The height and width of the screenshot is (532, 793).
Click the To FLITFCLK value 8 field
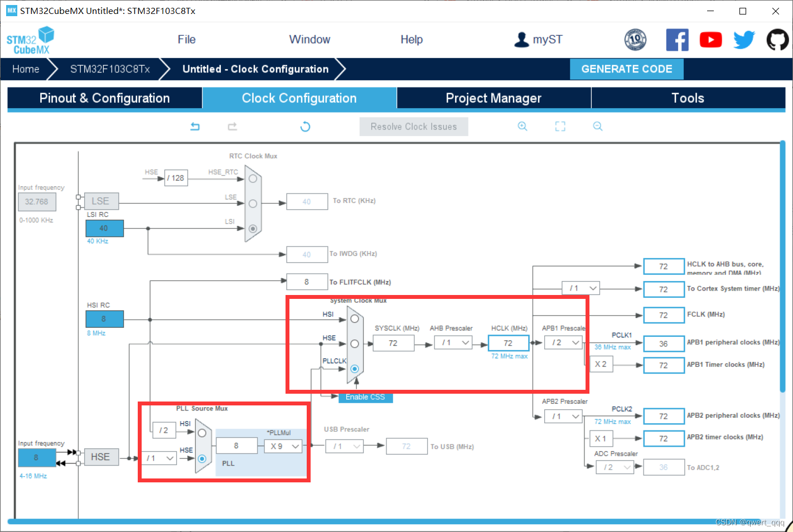(x=307, y=282)
